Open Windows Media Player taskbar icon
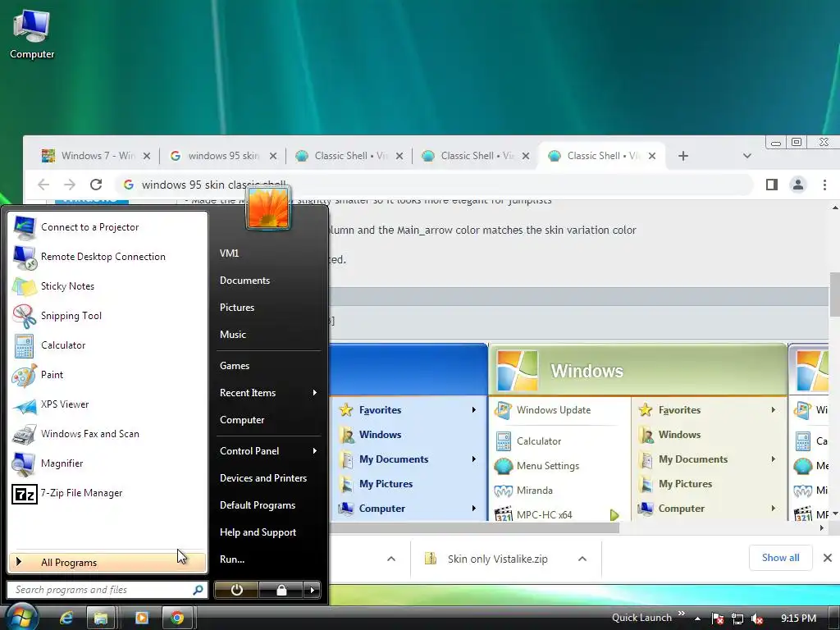 (142, 618)
